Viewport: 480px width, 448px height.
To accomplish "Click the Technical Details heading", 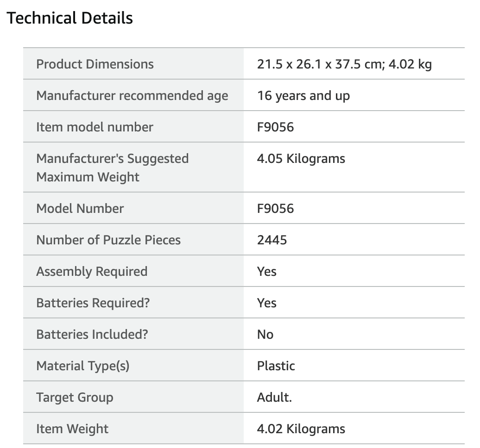I will (x=70, y=18).
